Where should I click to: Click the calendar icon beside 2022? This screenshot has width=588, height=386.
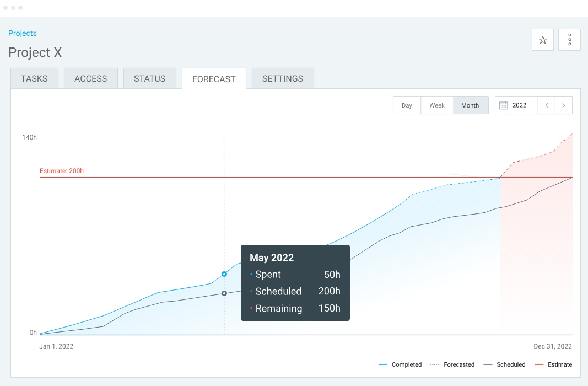click(x=504, y=105)
